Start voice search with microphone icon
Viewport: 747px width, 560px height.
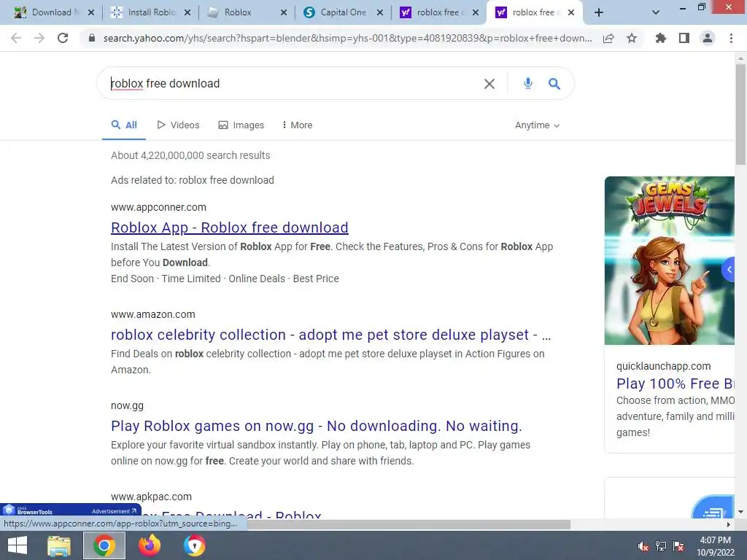pos(528,83)
